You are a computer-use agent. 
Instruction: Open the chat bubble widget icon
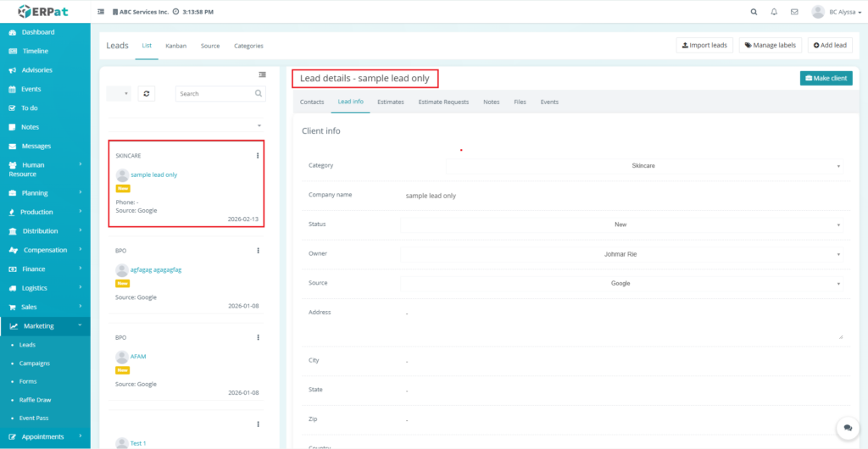pyautogui.click(x=846, y=429)
